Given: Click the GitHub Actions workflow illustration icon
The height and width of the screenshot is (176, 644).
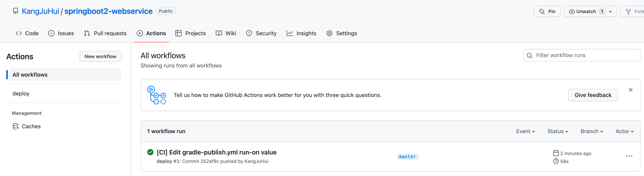Looking at the screenshot, I should click(x=156, y=95).
